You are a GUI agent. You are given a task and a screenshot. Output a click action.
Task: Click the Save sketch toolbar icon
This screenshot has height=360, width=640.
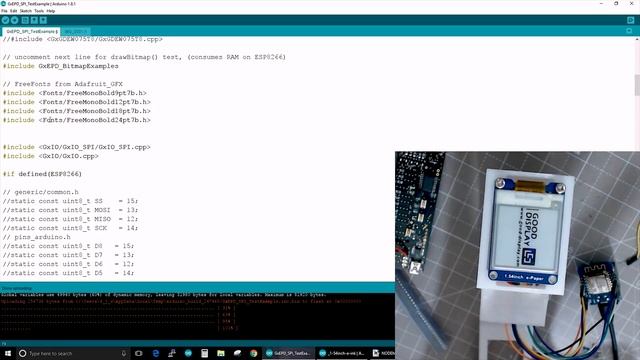click(43, 20)
